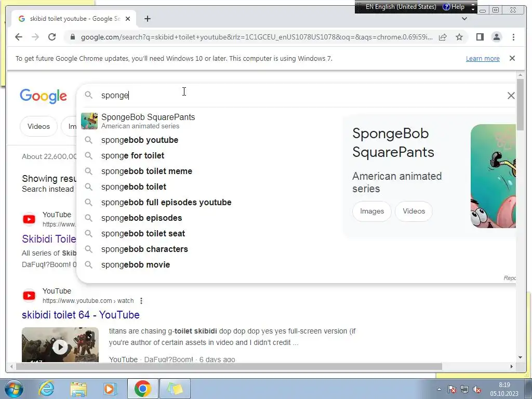Click the Google logo
Viewport: 532px width, 399px height.
click(x=44, y=96)
